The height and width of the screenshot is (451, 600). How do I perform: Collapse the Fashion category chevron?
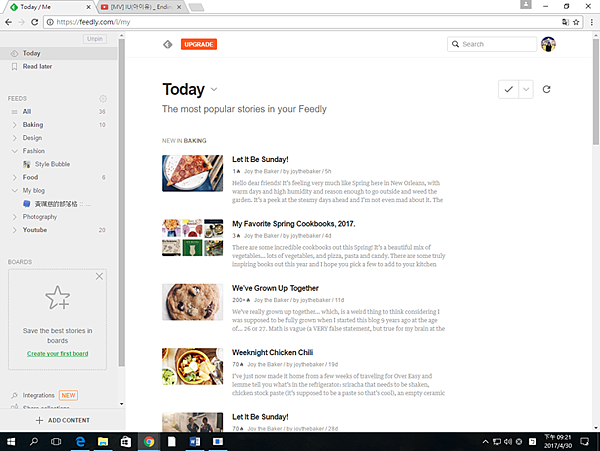click(15, 151)
